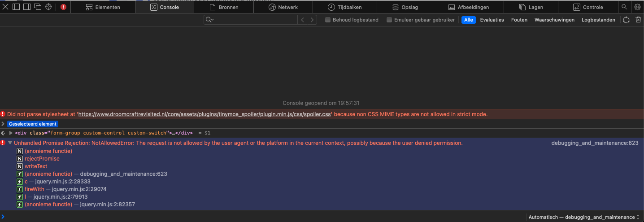644x222 pixels.
Task: Open the Elementen tab
Action: (x=103, y=7)
